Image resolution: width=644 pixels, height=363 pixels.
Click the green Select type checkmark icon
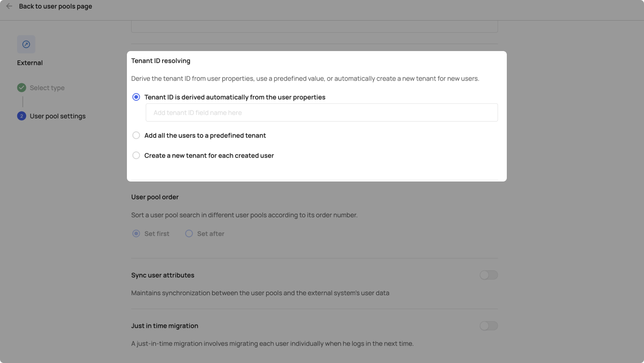click(x=21, y=88)
